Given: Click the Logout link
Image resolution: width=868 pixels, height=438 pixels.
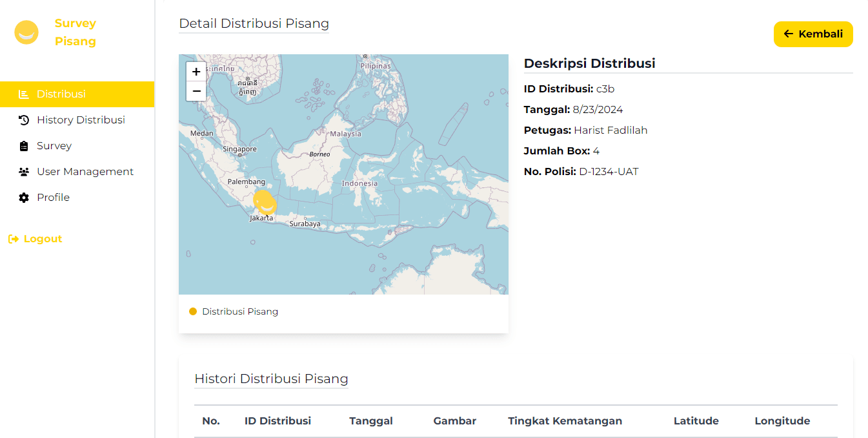Looking at the screenshot, I should 43,239.
